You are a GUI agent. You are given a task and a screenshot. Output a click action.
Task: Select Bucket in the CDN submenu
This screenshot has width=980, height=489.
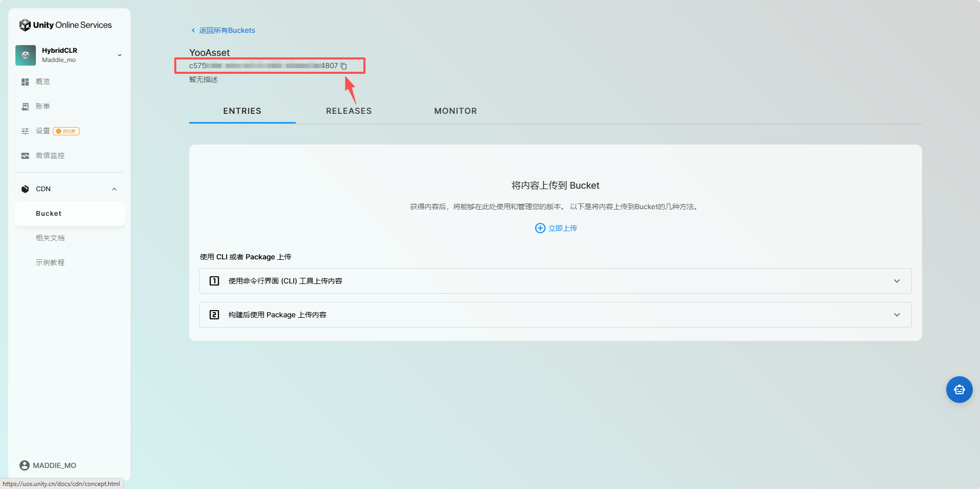[x=70, y=214]
